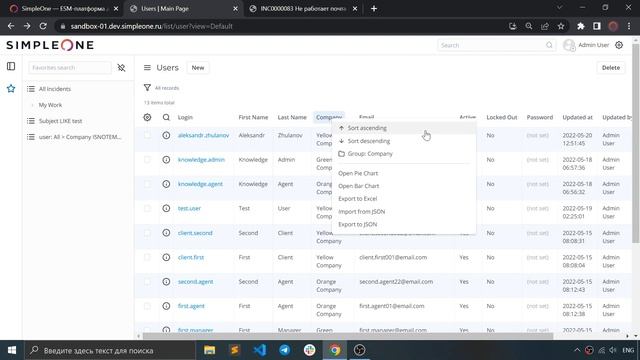This screenshot has height=360, width=640.
Task: Select checkbox for second.agent row
Action: pyautogui.click(x=147, y=282)
